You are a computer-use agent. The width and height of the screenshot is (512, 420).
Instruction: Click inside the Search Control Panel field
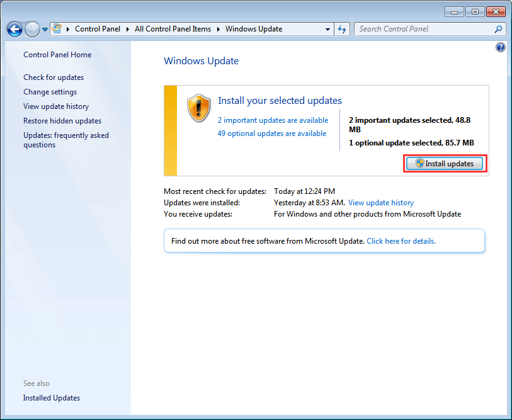tap(424, 29)
